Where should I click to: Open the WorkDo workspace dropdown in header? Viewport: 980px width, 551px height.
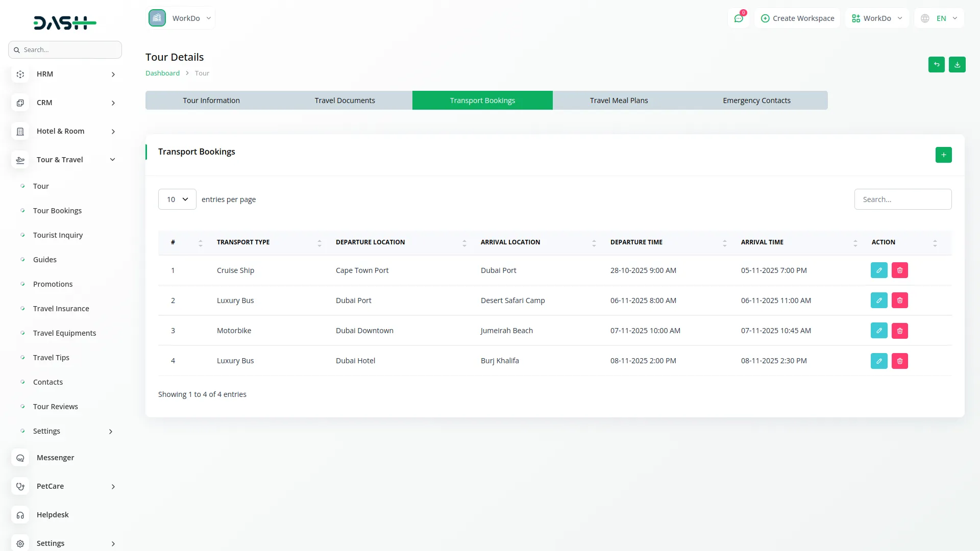tap(181, 18)
